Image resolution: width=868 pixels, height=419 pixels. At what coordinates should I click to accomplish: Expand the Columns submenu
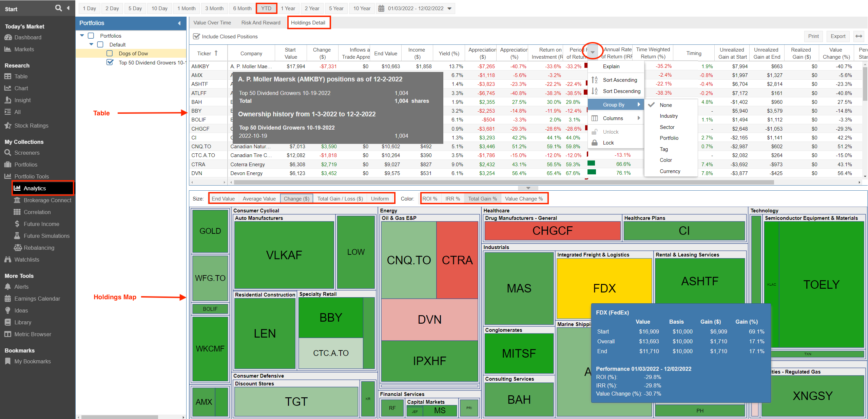616,118
